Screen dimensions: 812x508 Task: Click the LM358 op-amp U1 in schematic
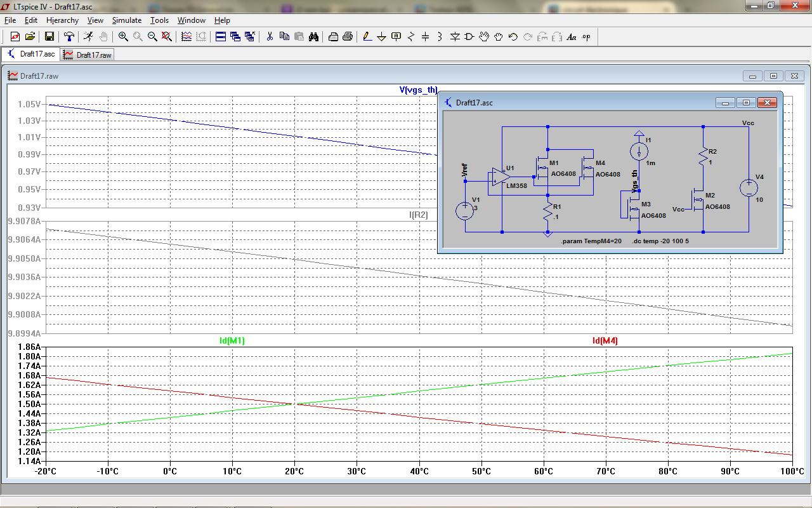click(499, 178)
